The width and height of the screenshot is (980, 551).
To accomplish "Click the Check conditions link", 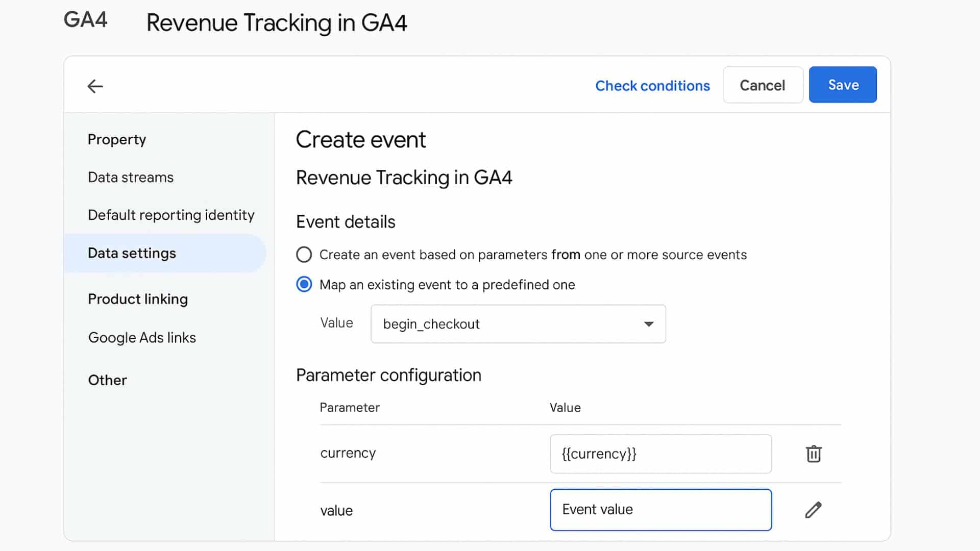I will pyautogui.click(x=652, y=85).
